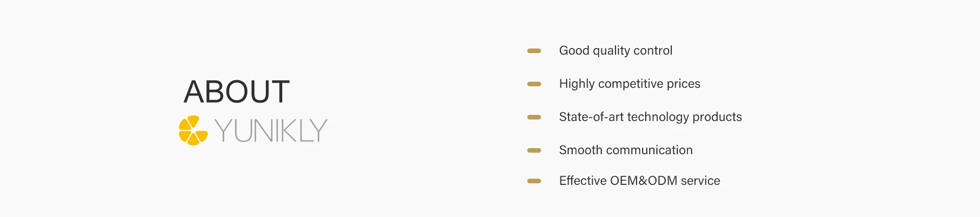
Task: Click the 'Highly competitive prices' text
Action: click(x=629, y=84)
